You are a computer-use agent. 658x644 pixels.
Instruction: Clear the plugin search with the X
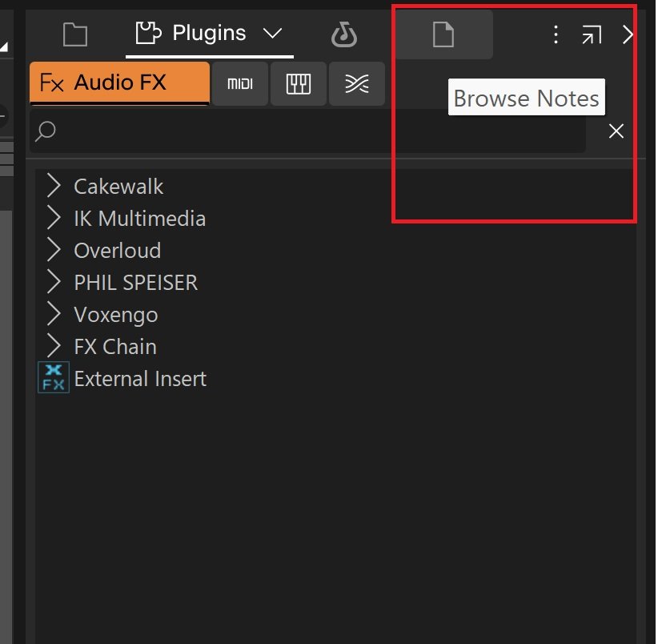(616, 131)
